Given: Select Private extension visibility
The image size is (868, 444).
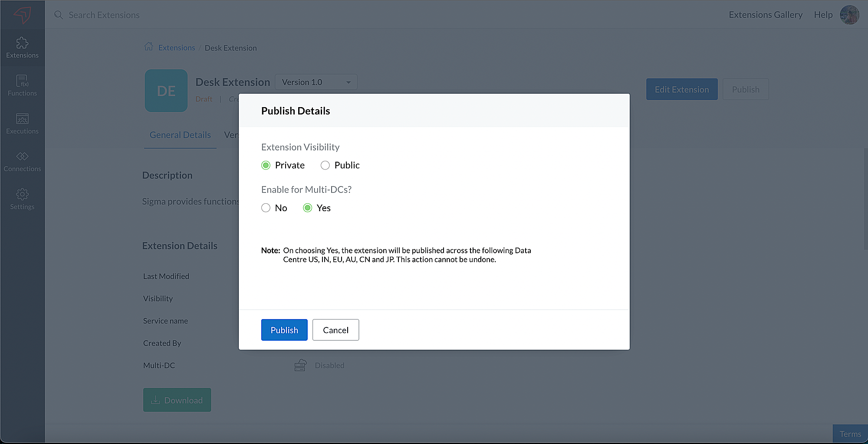Looking at the screenshot, I should [266, 165].
